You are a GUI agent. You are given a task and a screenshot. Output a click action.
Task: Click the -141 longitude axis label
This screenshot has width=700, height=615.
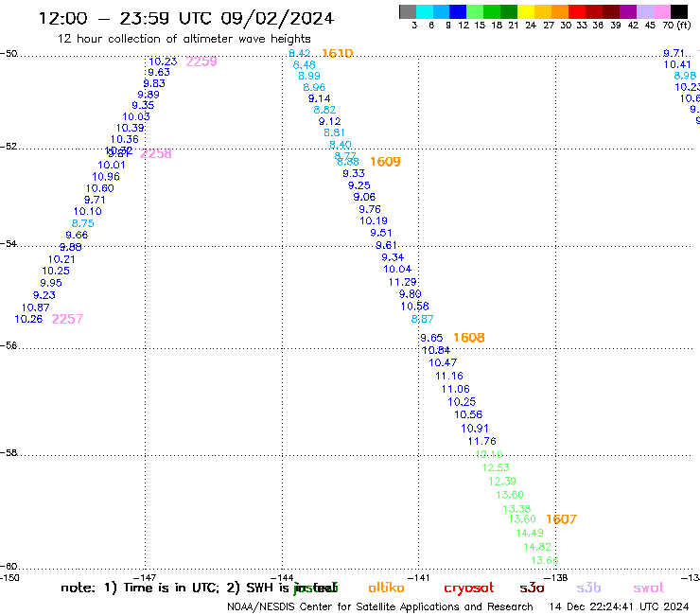pyautogui.click(x=418, y=577)
